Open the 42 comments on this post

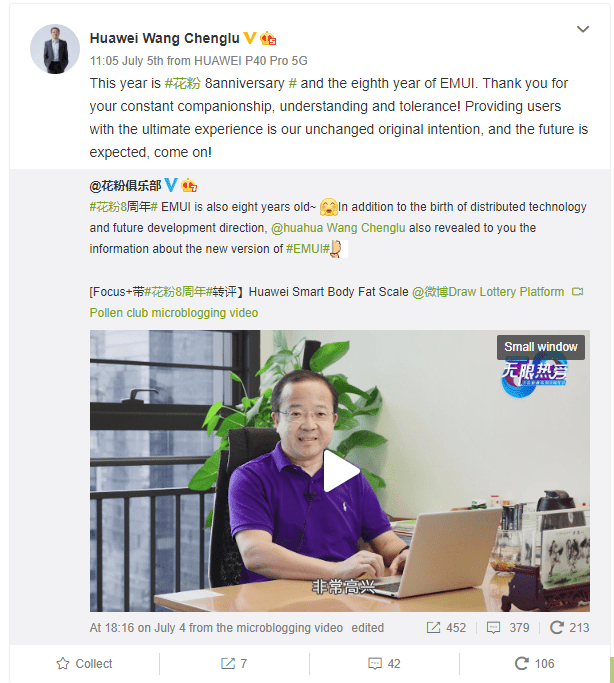click(x=384, y=663)
